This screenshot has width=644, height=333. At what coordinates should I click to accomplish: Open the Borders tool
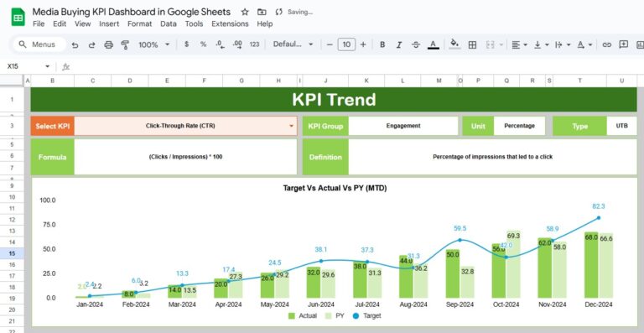(x=472, y=44)
